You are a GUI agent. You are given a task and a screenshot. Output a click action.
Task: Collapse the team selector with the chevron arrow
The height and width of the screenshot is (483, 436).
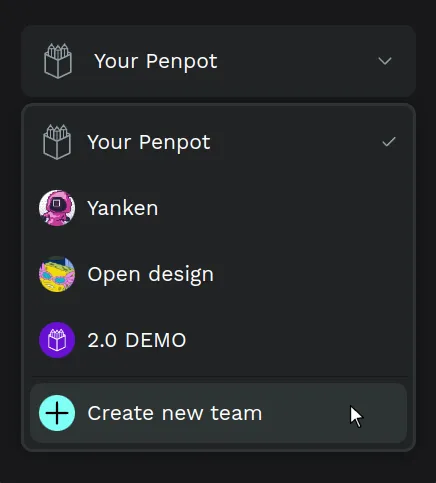[385, 61]
